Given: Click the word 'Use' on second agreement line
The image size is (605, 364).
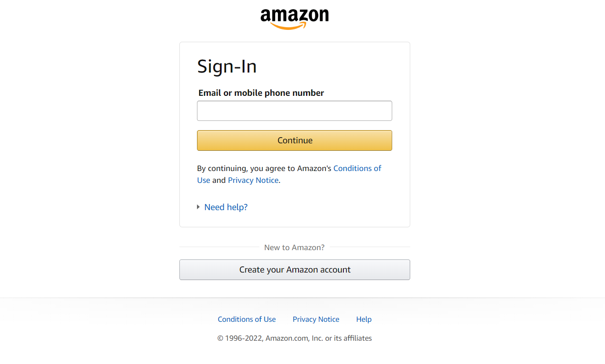Looking at the screenshot, I should (203, 180).
